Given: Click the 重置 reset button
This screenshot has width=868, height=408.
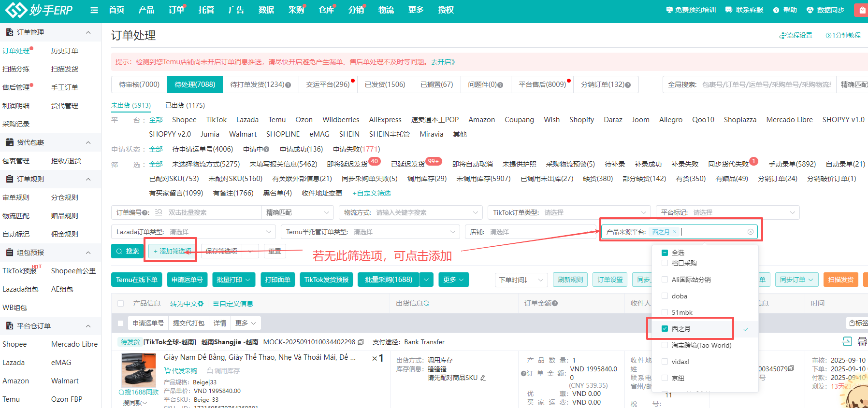Looking at the screenshot, I should point(275,251).
